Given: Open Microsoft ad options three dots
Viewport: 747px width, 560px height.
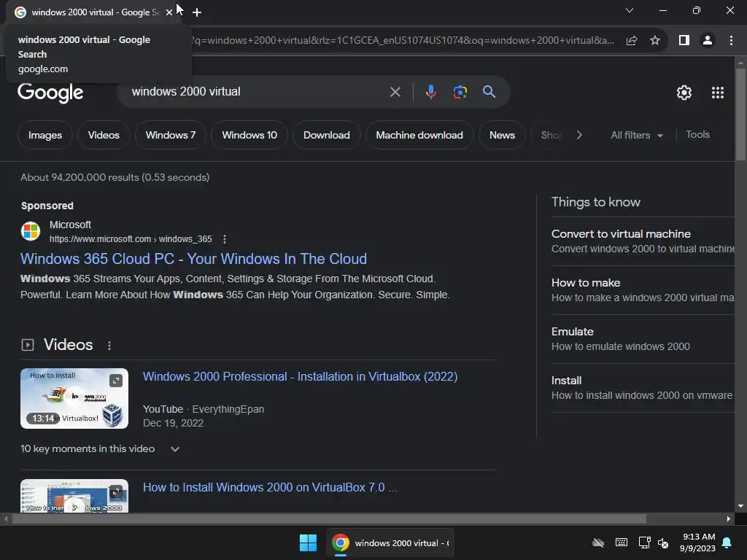Looking at the screenshot, I should 225,239.
